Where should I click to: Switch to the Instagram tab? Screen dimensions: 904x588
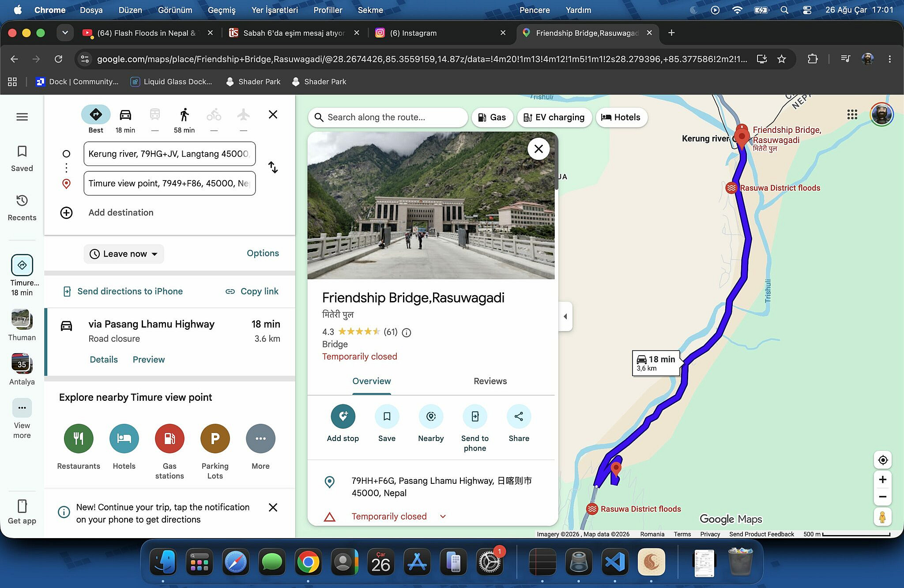pos(441,33)
